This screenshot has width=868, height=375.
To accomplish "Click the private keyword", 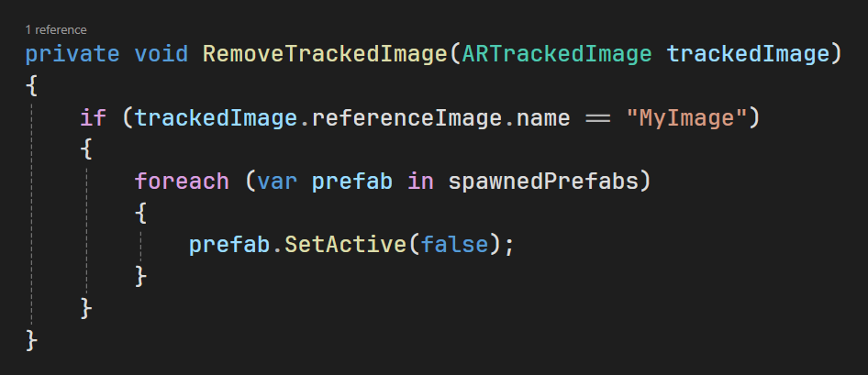I will coord(72,54).
